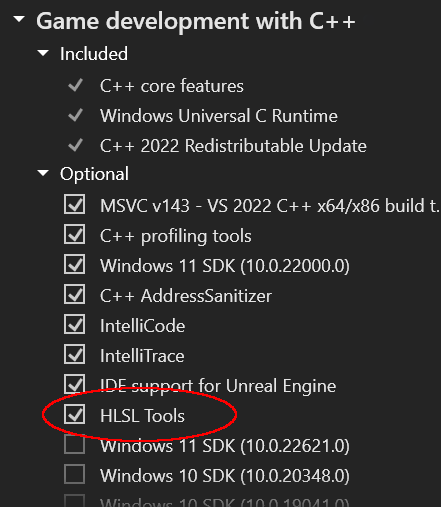
Task: Click the Game development with C++ heading
Action: click(x=196, y=21)
